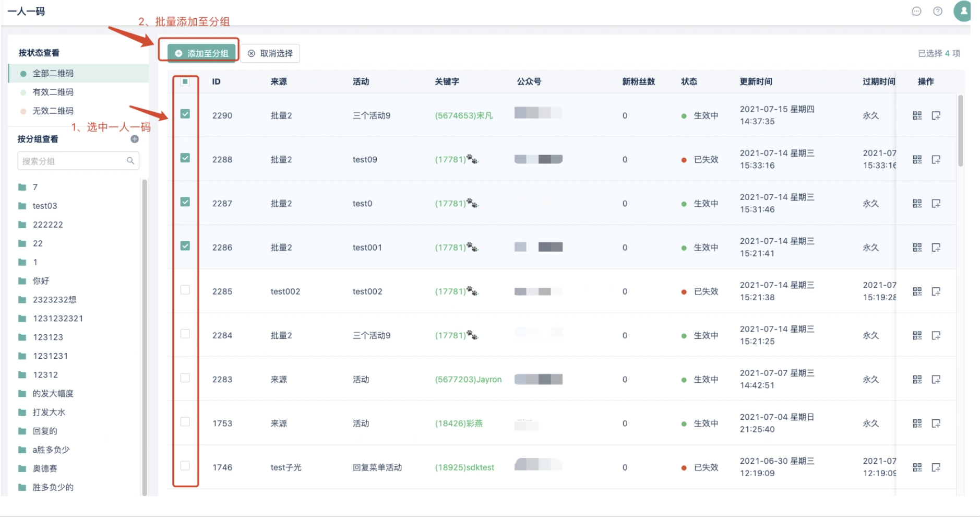The width and height of the screenshot is (980, 517).
Task: Uncheck the checkbox for row 2286
Action: 185,245
